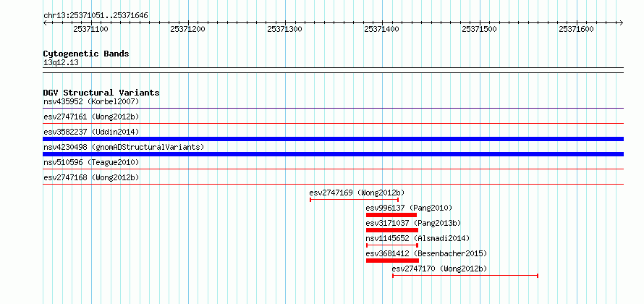Viewport: 644px width, 304px height.
Task: Click the blue bar of nsv4230498
Action: [x=333, y=154]
